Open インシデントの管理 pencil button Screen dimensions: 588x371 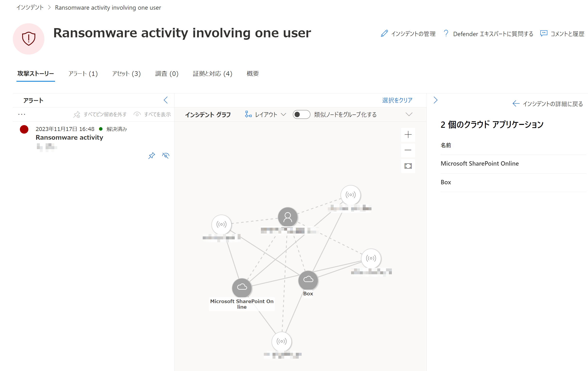click(408, 34)
